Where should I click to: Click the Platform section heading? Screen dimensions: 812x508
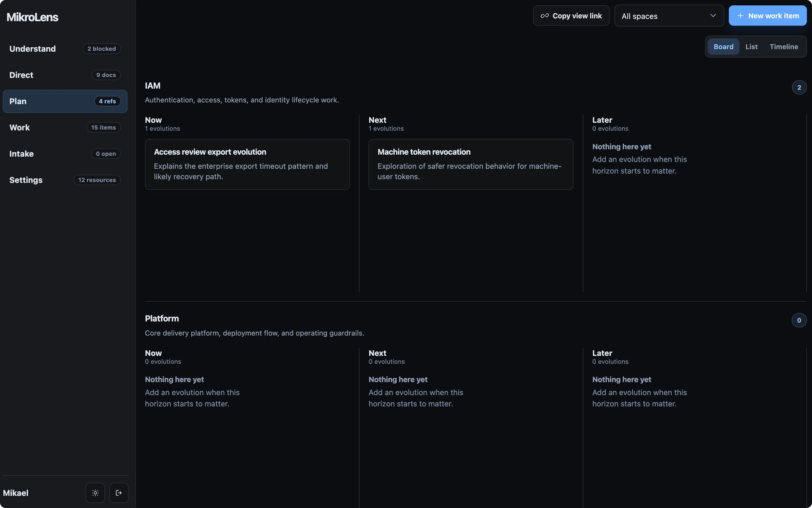(162, 319)
